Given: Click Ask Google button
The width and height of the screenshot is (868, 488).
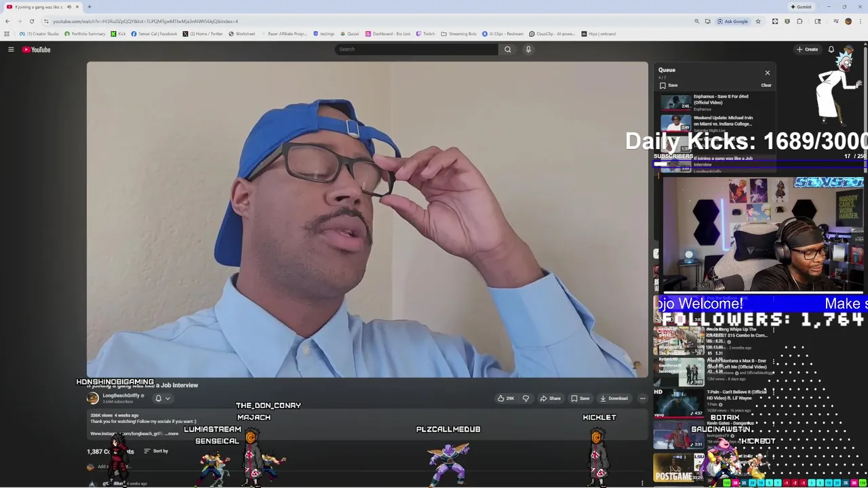Looking at the screenshot, I should pos(732,21).
